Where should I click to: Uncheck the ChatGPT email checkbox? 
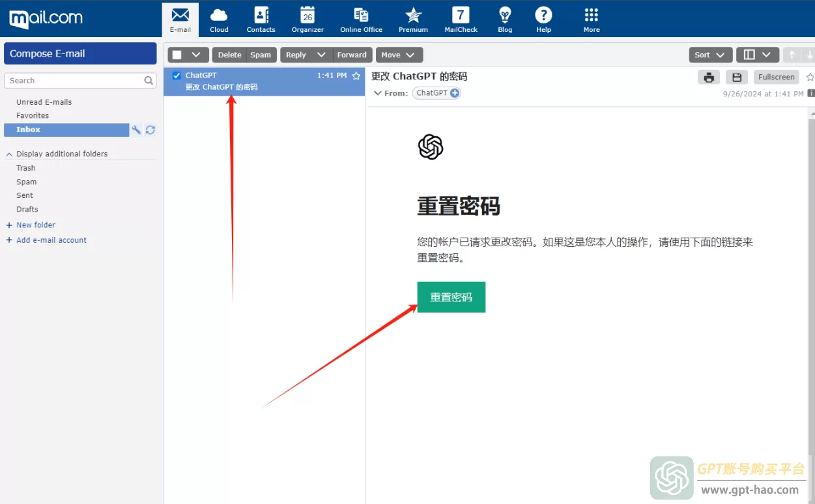coord(177,76)
